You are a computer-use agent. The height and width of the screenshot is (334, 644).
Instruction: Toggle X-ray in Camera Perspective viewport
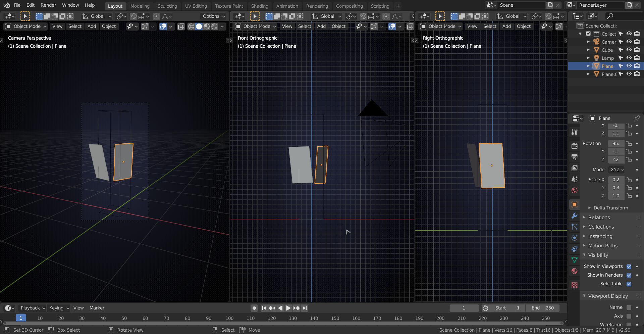click(181, 27)
